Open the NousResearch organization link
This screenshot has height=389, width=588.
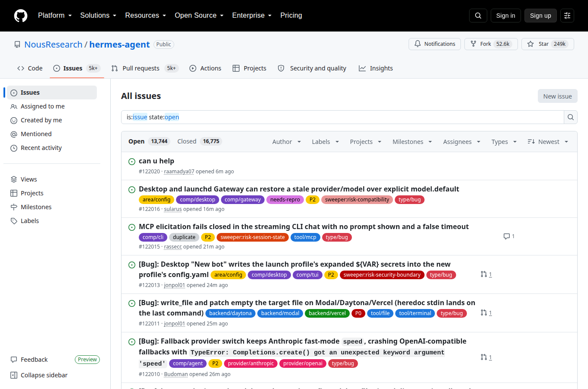[53, 45]
